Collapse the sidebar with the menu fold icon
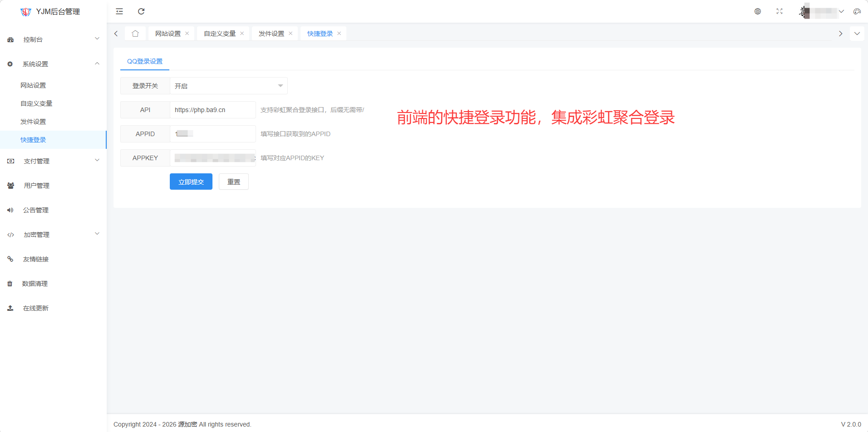The width and height of the screenshot is (868, 432). 119,11
